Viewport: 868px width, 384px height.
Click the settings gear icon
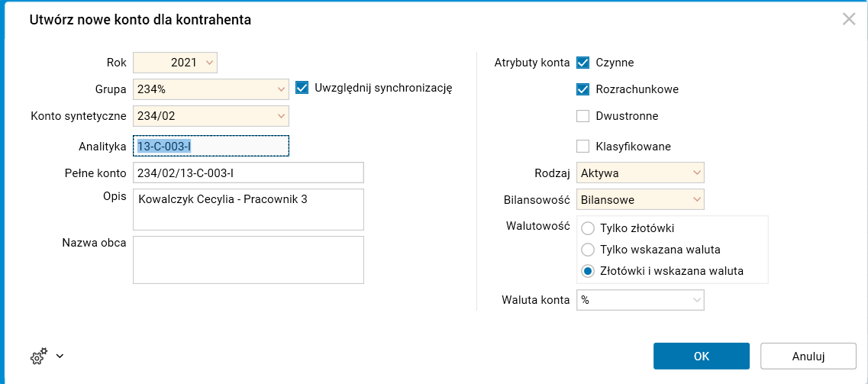coord(38,356)
